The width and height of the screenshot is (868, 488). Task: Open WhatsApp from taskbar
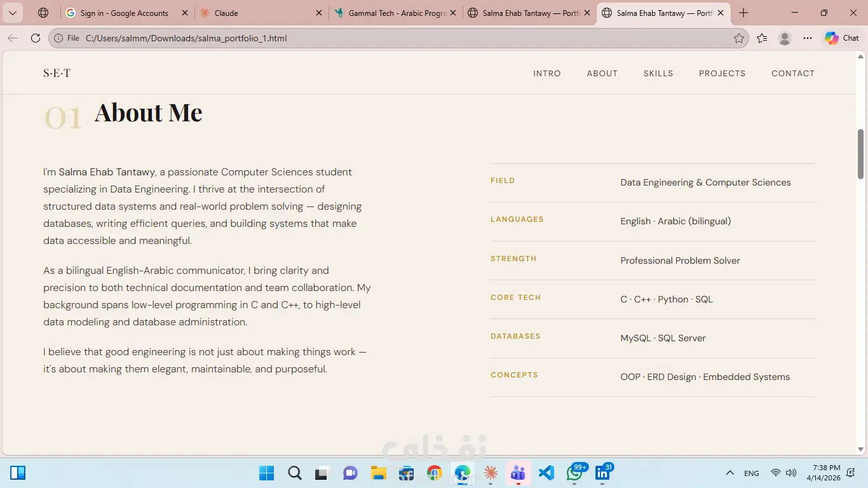coord(576,472)
